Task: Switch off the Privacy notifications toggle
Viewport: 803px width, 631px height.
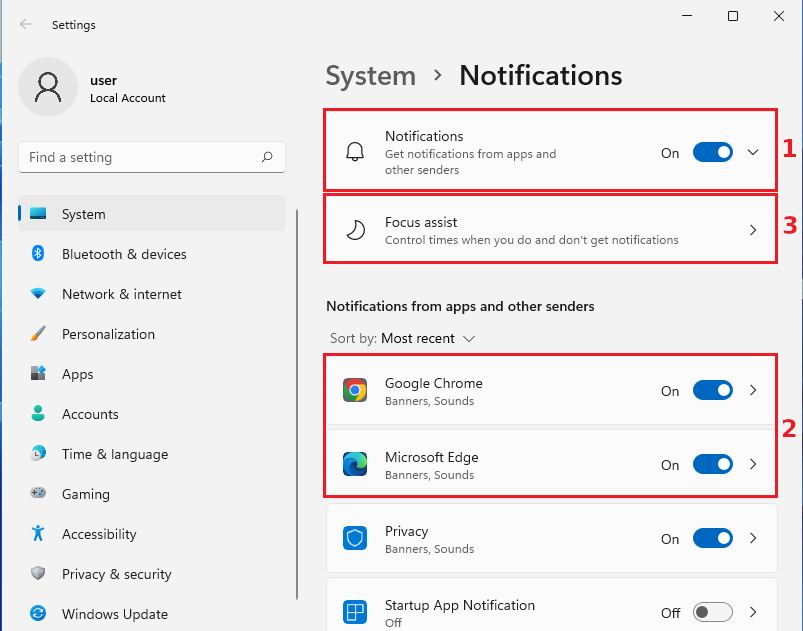Action: pyautogui.click(x=713, y=538)
